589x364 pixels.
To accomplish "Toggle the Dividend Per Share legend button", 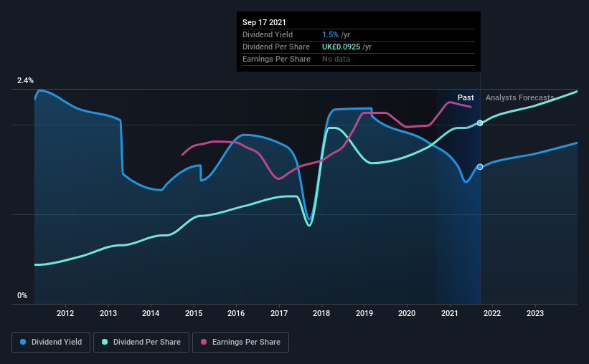I will click(x=141, y=343).
